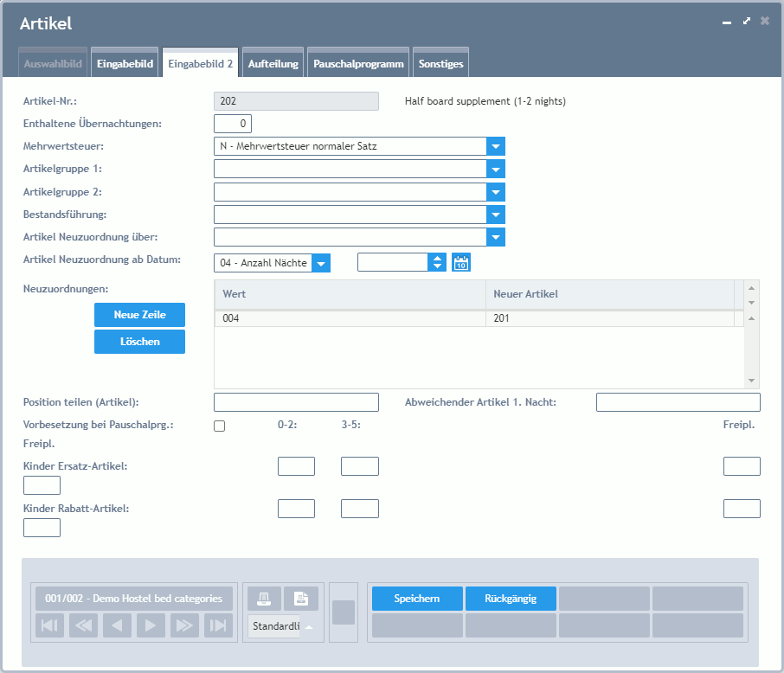Click the Artikel-Nr. field showing 202
The width and height of the screenshot is (784, 673).
(296, 101)
